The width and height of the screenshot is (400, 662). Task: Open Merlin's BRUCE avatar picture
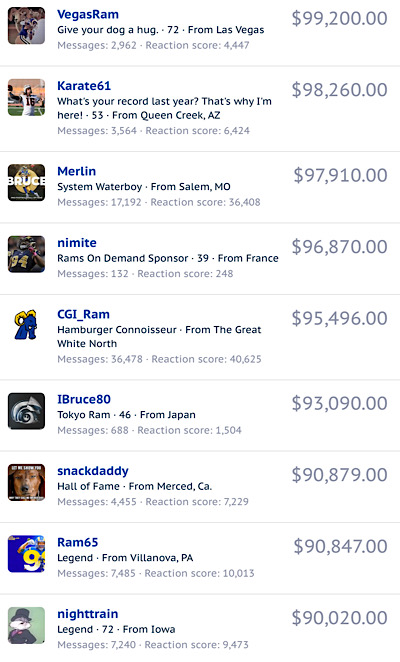[x=26, y=182]
